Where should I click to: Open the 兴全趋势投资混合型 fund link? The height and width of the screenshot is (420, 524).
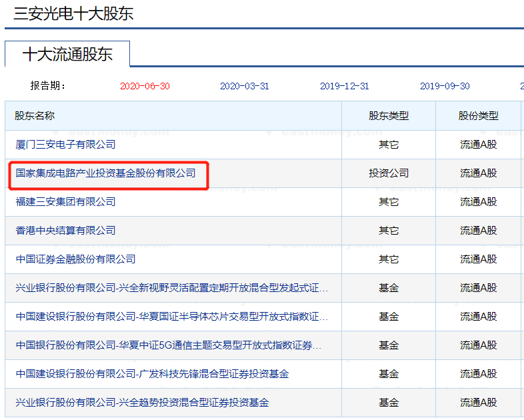tap(142, 403)
